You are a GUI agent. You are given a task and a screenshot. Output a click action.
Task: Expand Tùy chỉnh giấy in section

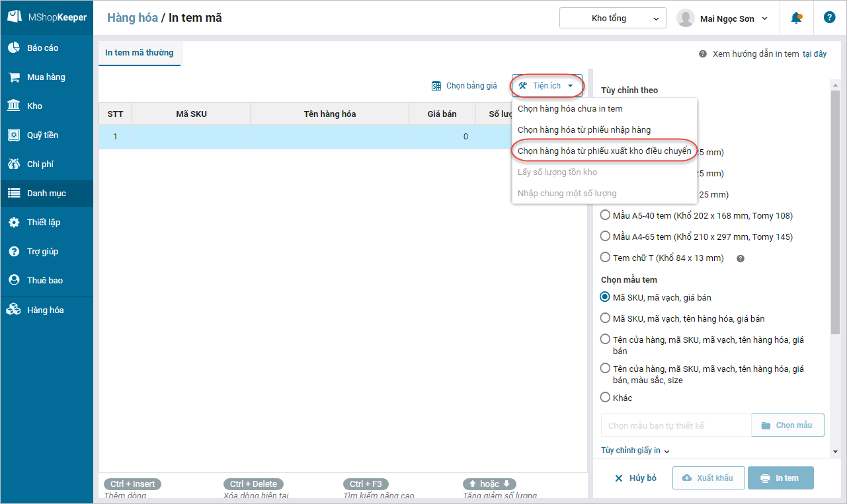(635, 450)
